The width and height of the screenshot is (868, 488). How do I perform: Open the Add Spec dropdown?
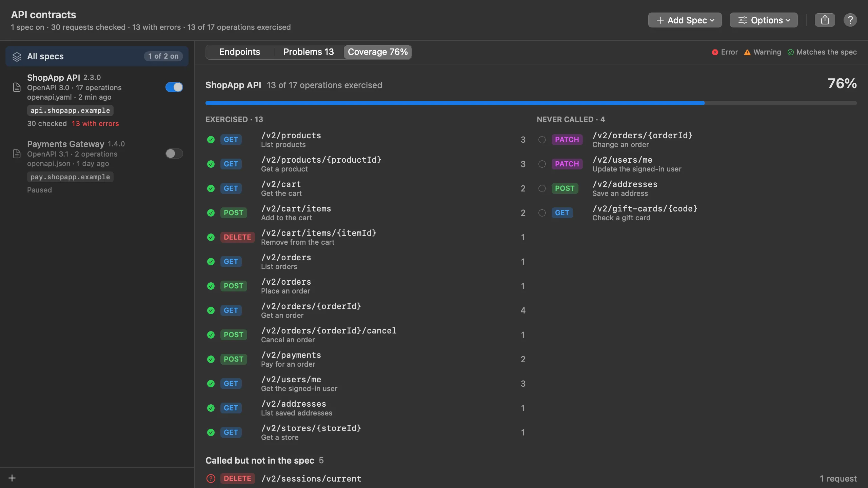coord(685,20)
